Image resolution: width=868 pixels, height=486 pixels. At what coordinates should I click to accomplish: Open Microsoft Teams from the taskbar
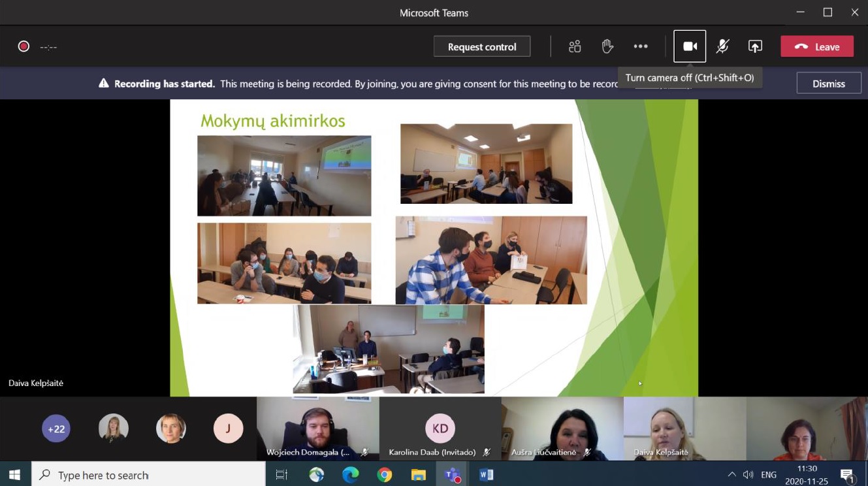pos(452,475)
